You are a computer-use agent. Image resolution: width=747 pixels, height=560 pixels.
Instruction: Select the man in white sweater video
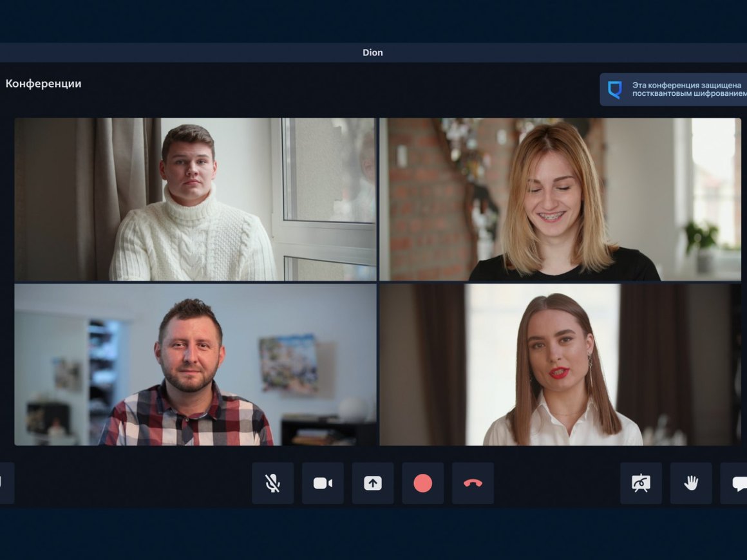pyautogui.click(x=195, y=200)
